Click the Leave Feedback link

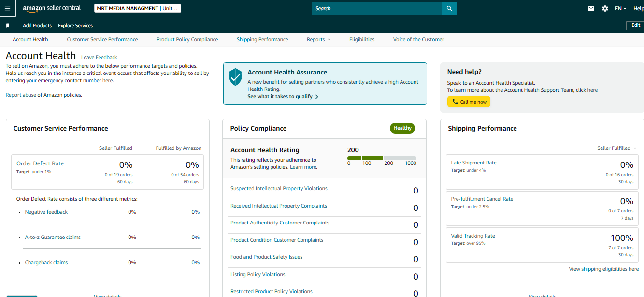click(99, 57)
